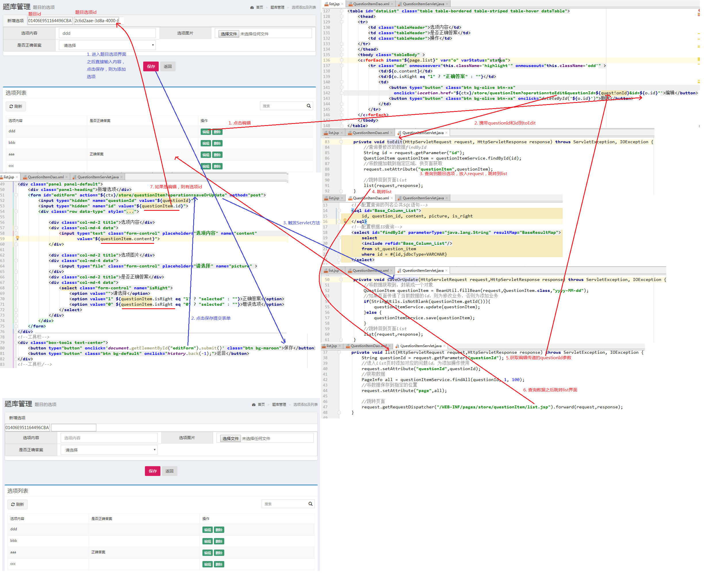
Task: Switch to QuestionItemServlet.java tab above the dataList table code
Action: pyautogui.click(x=423, y=4)
